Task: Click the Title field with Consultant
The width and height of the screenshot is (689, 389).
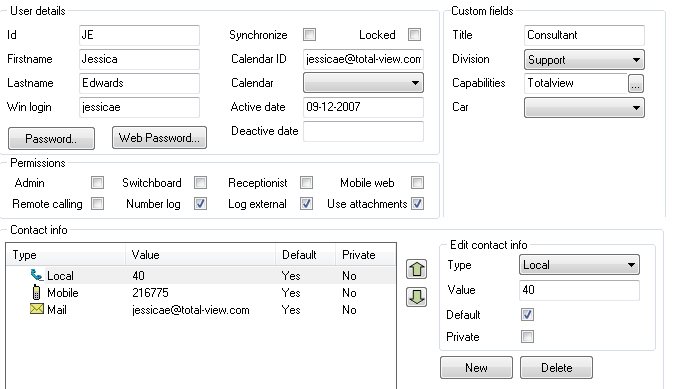Action: (x=584, y=35)
